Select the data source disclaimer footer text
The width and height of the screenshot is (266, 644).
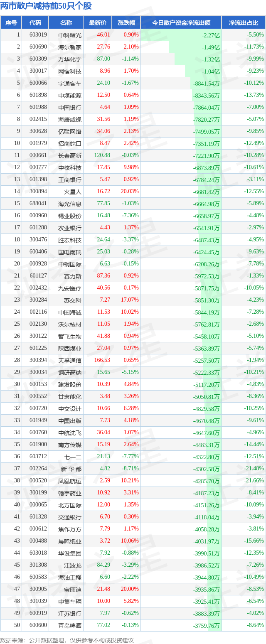(x=67, y=640)
